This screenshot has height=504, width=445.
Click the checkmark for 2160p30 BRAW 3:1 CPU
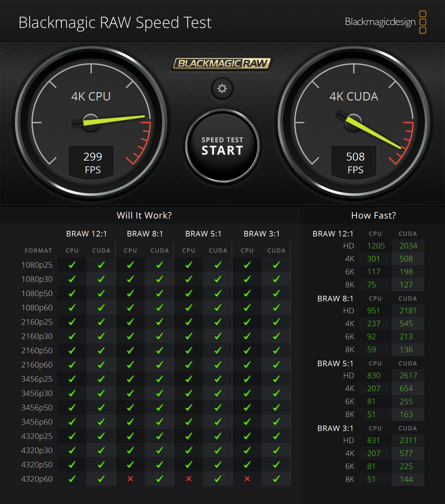pyautogui.click(x=247, y=336)
